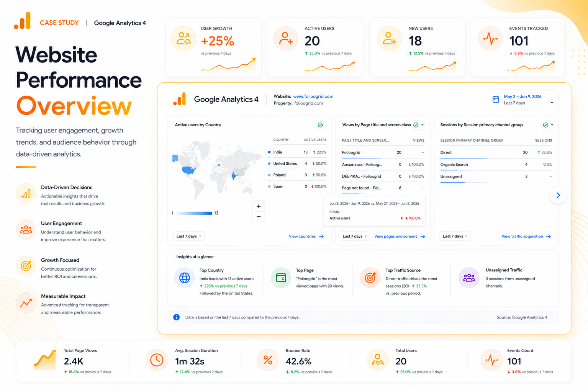Click the India row in country table
This screenshot has width=588, height=392.
coord(297,152)
